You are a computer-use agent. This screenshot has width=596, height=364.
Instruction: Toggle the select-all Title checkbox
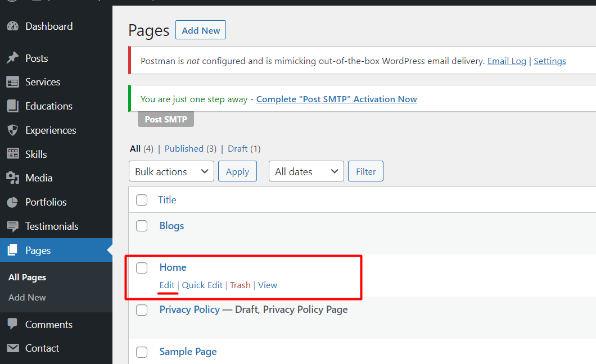pyautogui.click(x=142, y=200)
